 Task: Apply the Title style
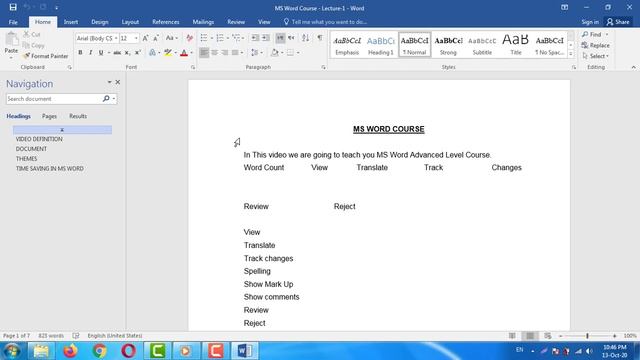[516, 45]
